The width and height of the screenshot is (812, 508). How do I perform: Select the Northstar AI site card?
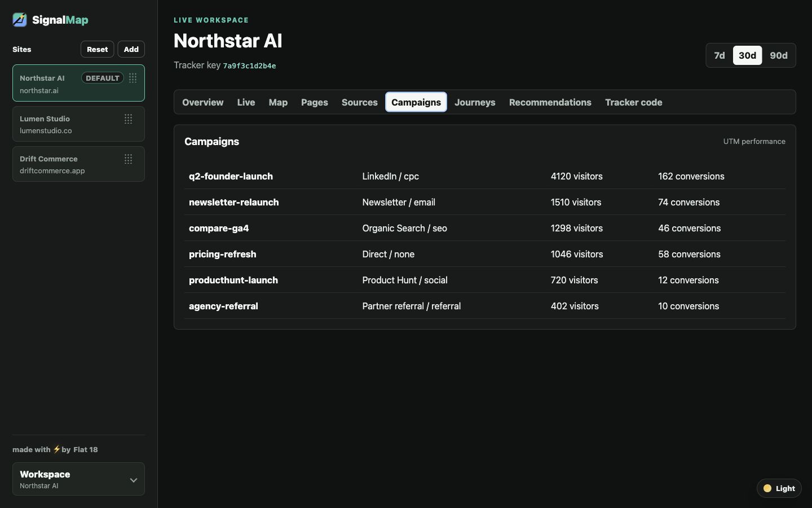[x=78, y=83]
